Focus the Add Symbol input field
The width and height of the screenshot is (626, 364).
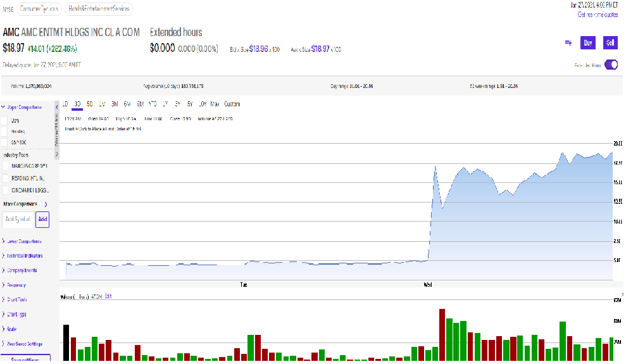[18, 219]
